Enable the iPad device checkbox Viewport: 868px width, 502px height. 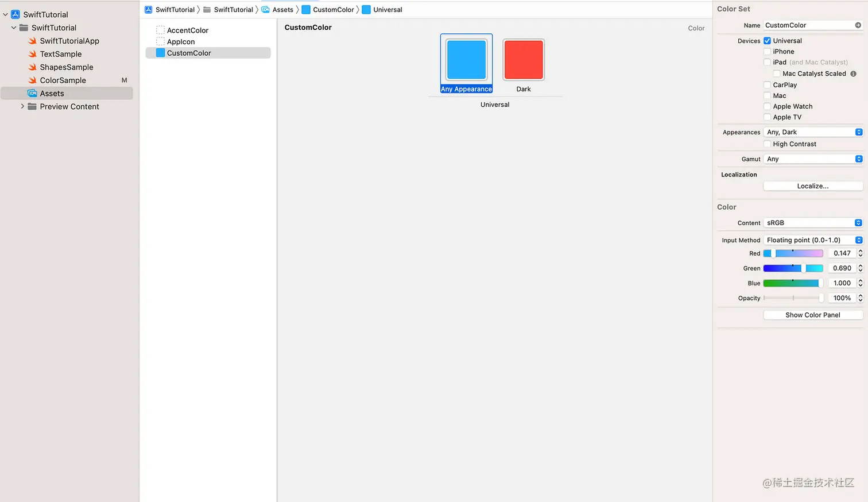(x=768, y=62)
